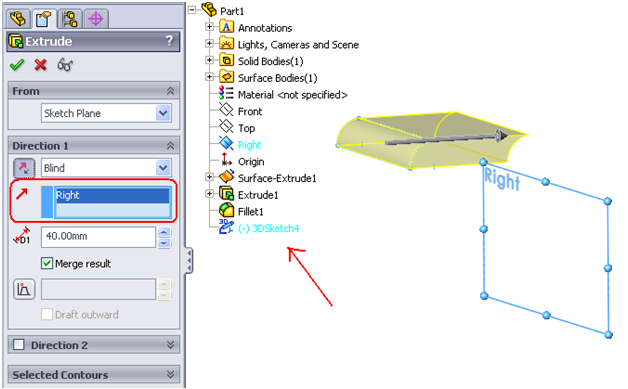Accept the Extrude with green checkmark
The image size is (628, 389).
pos(17,64)
